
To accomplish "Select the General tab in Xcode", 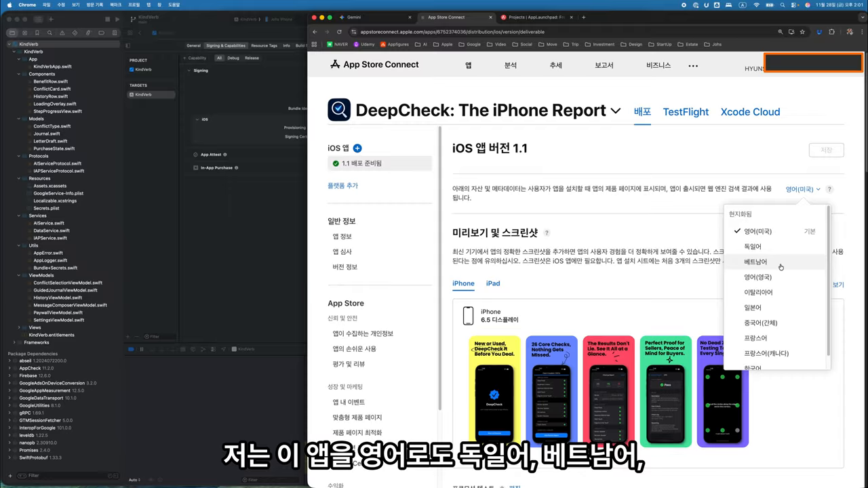I will tap(193, 45).
